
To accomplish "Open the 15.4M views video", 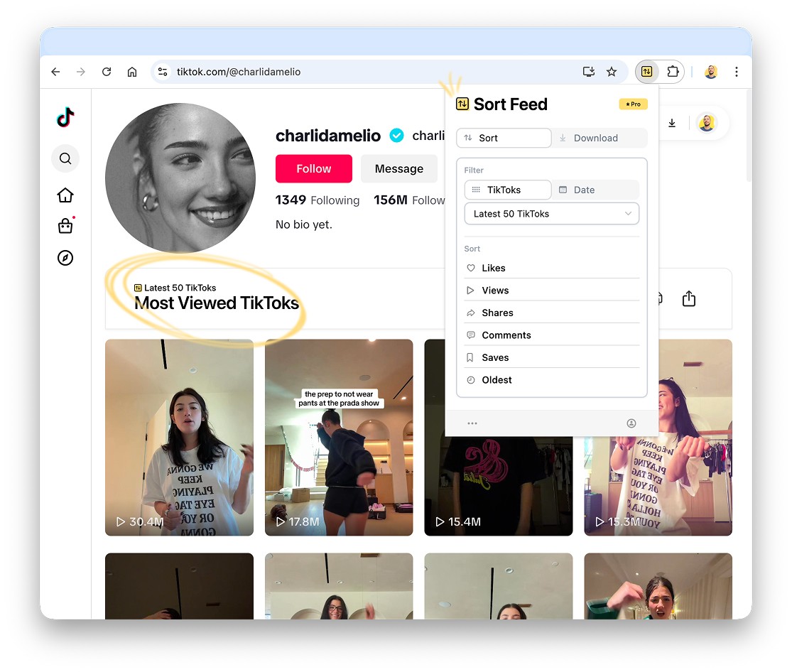I will tap(499, 486).
